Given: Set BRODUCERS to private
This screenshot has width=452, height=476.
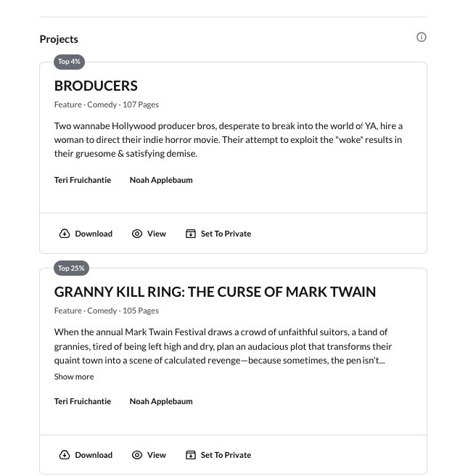Looking at the screenshot, I should point(218,234).
